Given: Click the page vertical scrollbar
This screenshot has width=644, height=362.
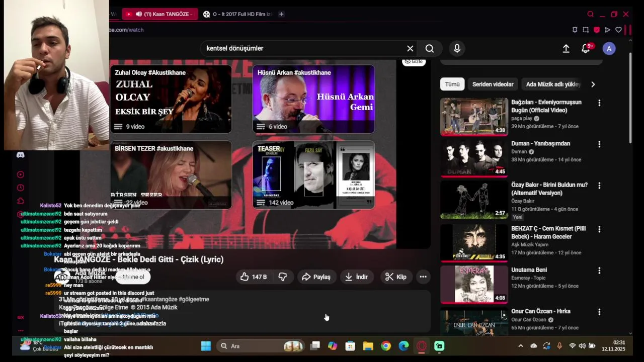Looking at the screenshot, I should click(x=630, y=97).
